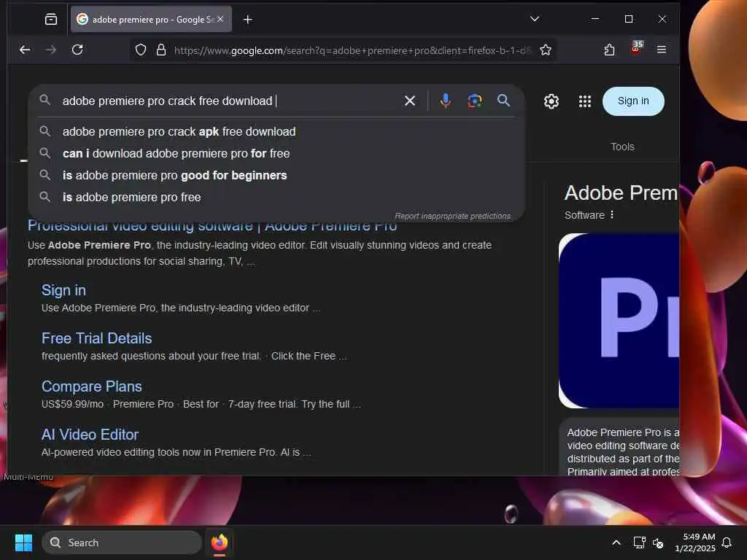Close the adobe premiere pro Google tab

pos(220,19)
